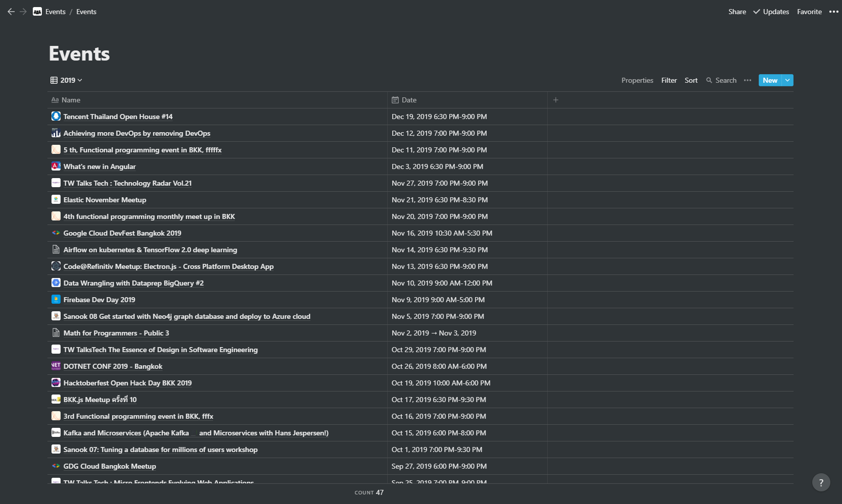Open the Sort menu
This screenshot has width=842, height=504.
[691, 80]
